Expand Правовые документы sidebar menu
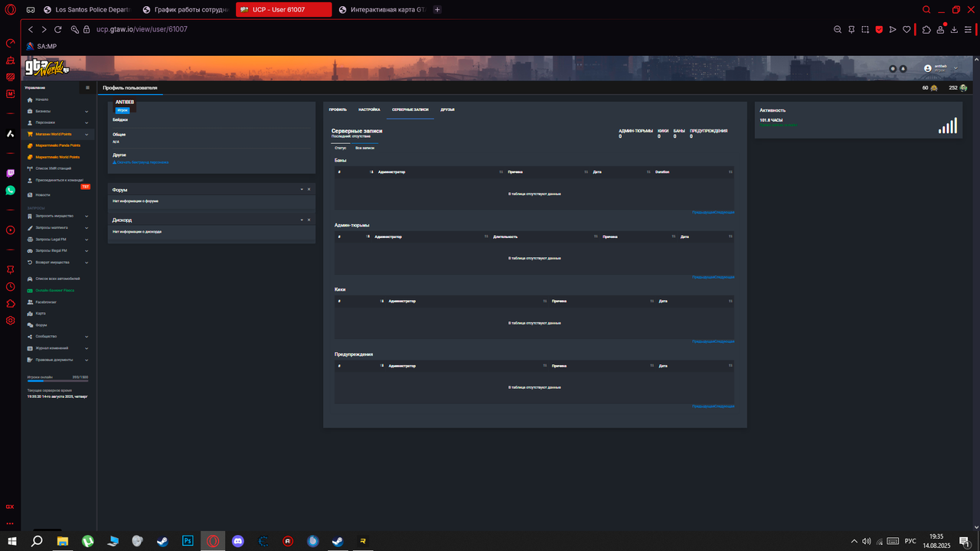This screenshot has width=980, height=551. point(58,360)
